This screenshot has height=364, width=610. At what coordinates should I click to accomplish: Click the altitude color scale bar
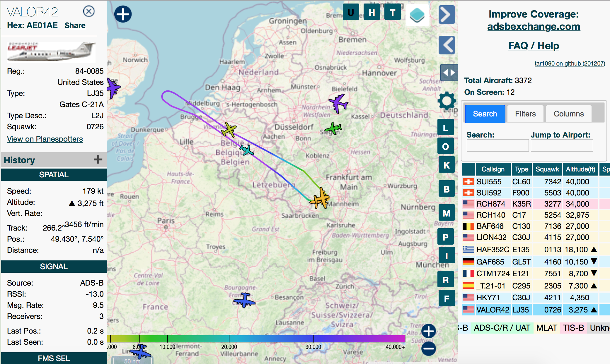(x=256, y=339)
